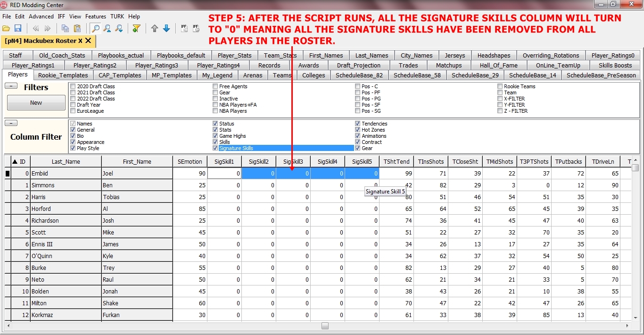
Task: Save the roster with the floppy disk icon
Action: pos(18,29)
